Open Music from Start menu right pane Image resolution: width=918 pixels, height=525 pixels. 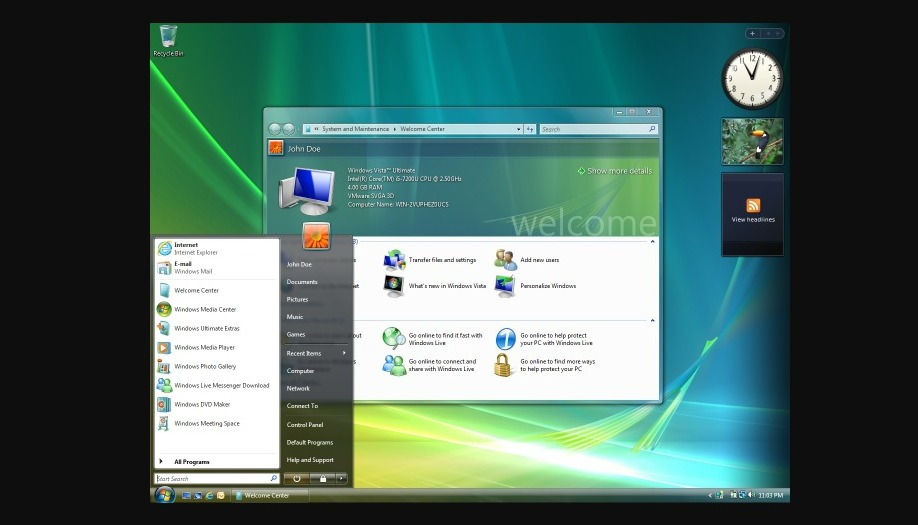click(294, 317)
